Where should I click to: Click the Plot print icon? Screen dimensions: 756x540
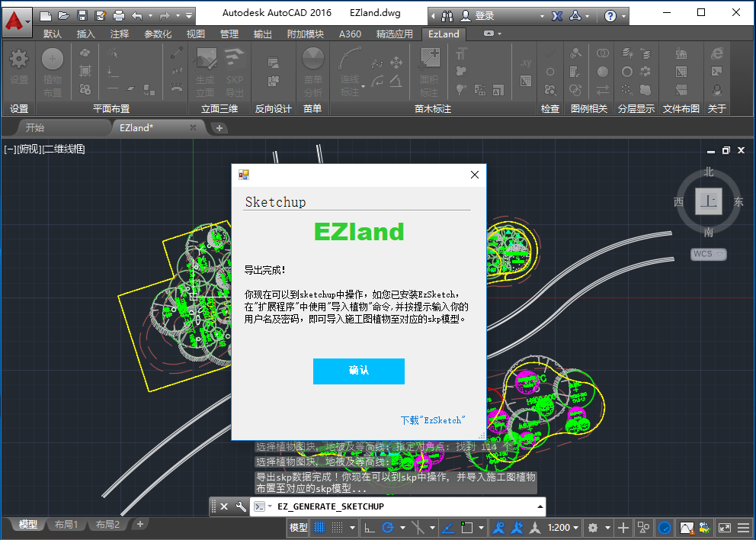[x=119, y=15]
